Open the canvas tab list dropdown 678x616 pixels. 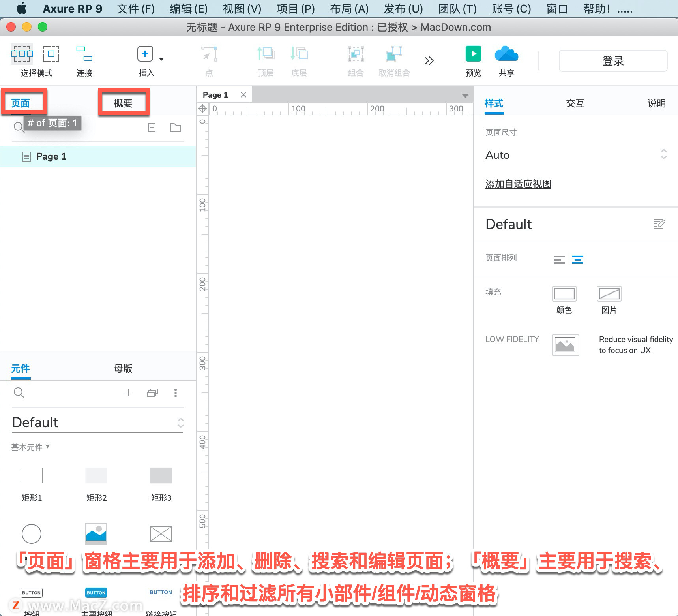point(465,96)
